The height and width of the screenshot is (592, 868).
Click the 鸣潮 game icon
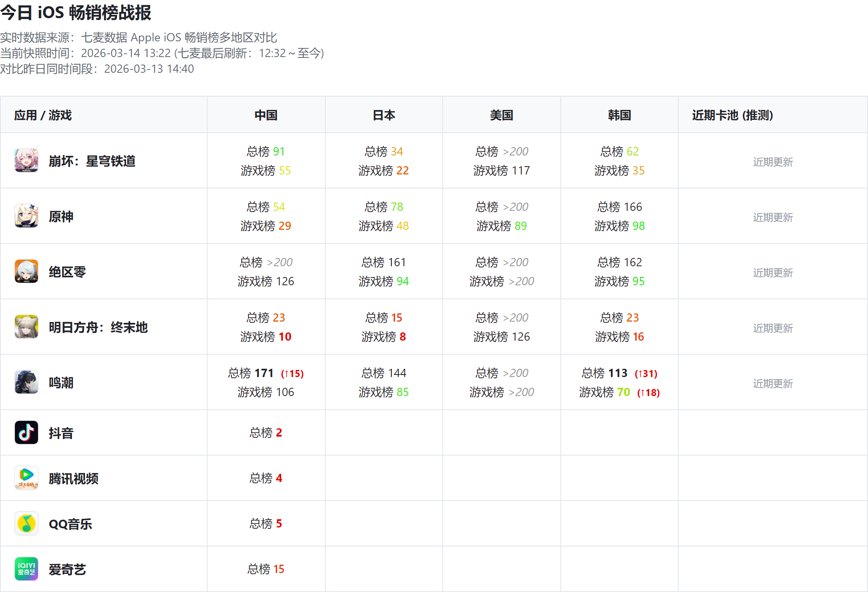coord(26,382)
